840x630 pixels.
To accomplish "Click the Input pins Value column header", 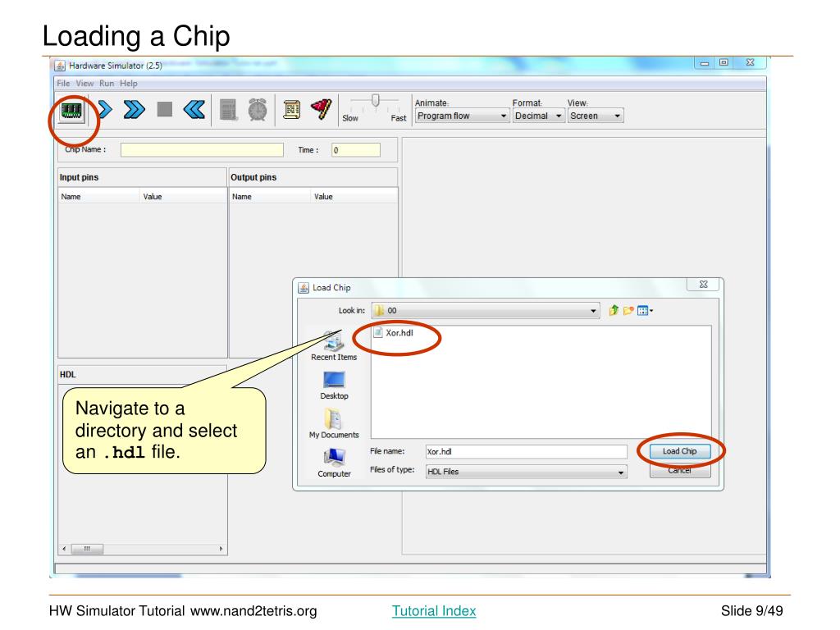I will click(183, 197).
